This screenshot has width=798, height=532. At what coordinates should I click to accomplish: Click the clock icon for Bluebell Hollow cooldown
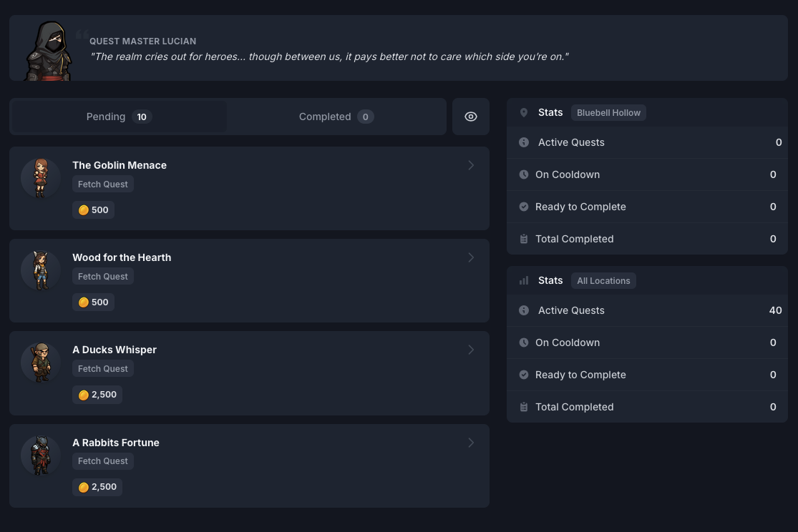point(524,174)
